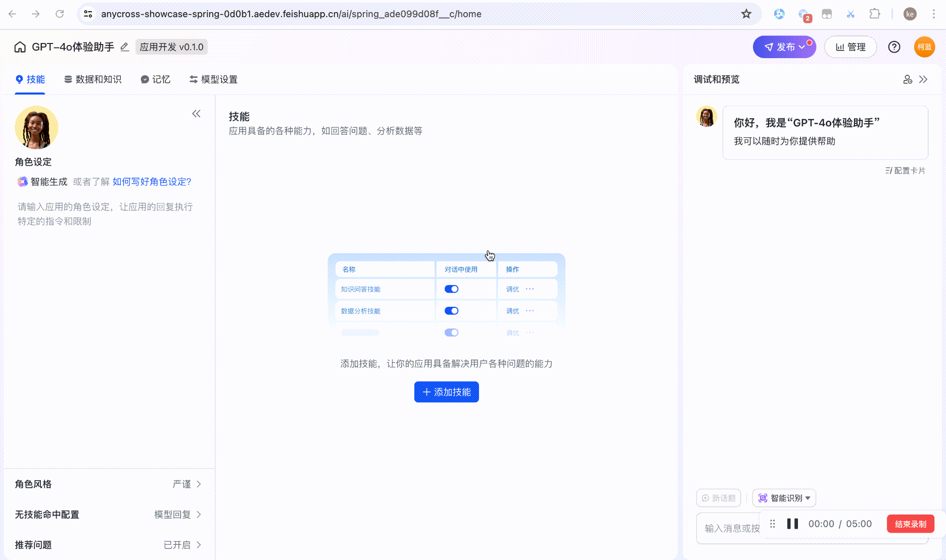Click the 智能生成 sparkle icon

coord(22,181)
